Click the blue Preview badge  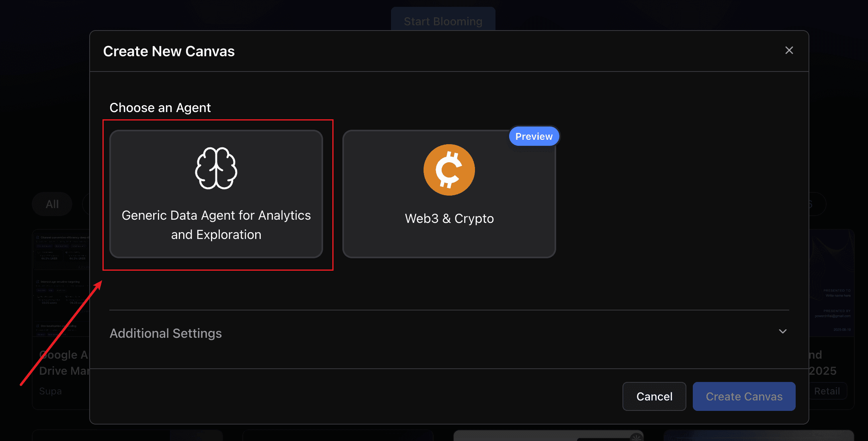534,137
